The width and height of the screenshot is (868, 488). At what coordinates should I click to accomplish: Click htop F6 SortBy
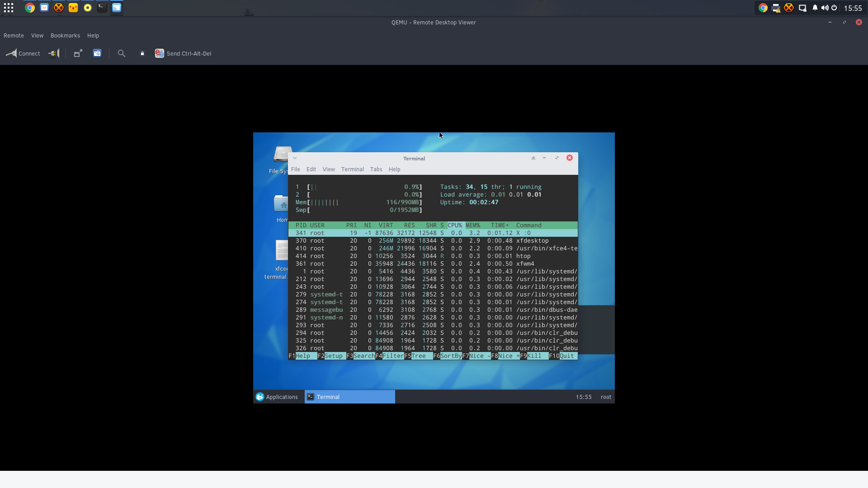tap(448, 356)
